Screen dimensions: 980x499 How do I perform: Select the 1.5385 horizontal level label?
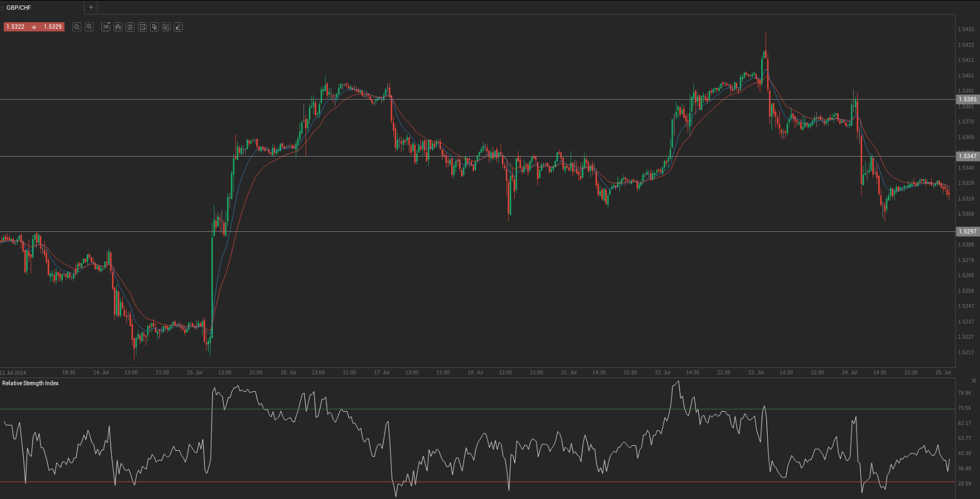point(967,100)
